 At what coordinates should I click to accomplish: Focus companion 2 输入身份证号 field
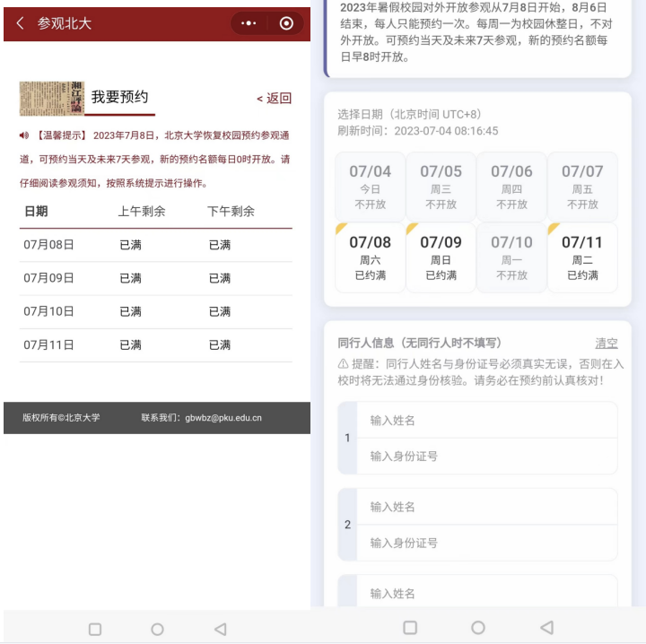(x=487, y=543)
